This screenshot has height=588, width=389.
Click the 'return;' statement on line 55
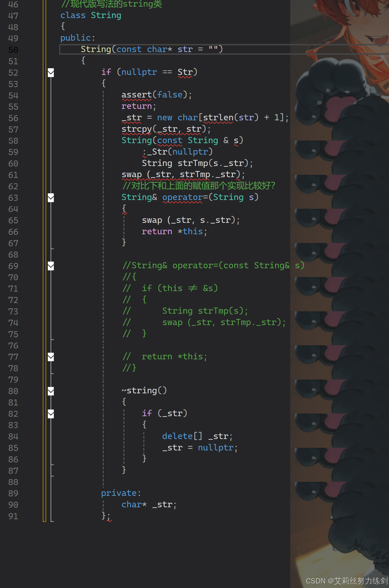coord(139,106)
